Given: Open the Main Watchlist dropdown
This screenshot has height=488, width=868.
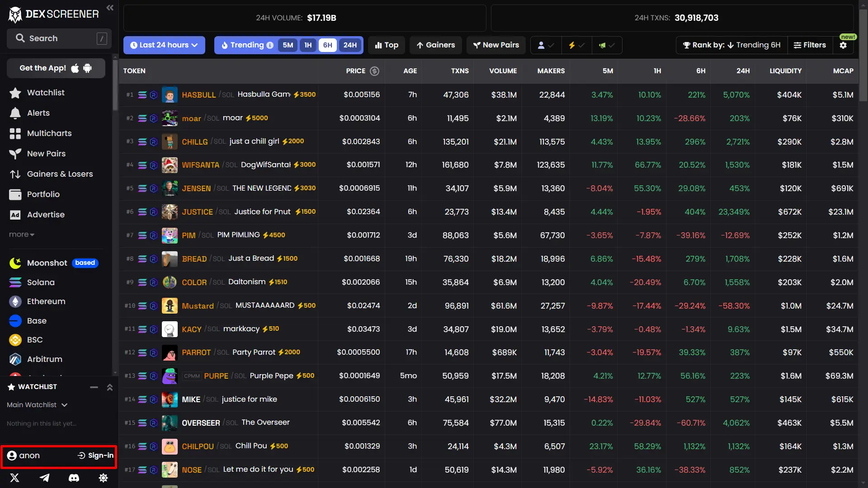Looking at the screenshot, I should tap(37, 405).
